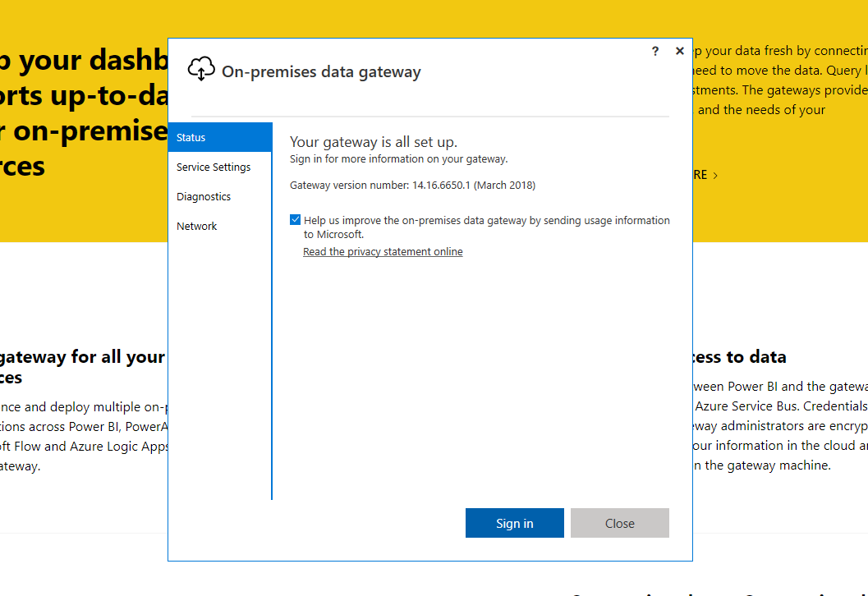Uncheck the send usage information checkbox

295,220
